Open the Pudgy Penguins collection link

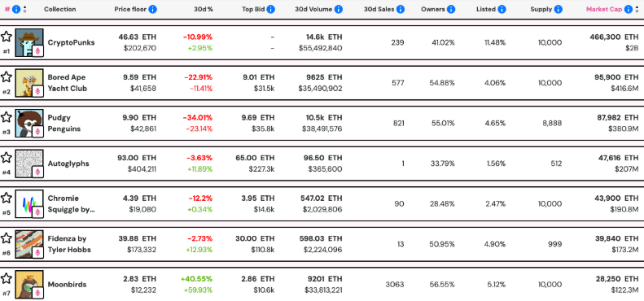(x=64, y=123)
